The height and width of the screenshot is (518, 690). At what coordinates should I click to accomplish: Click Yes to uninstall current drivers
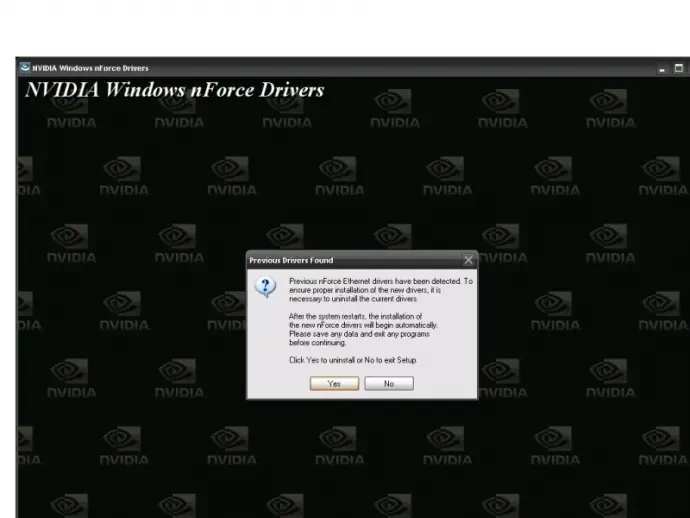[334, 383]
